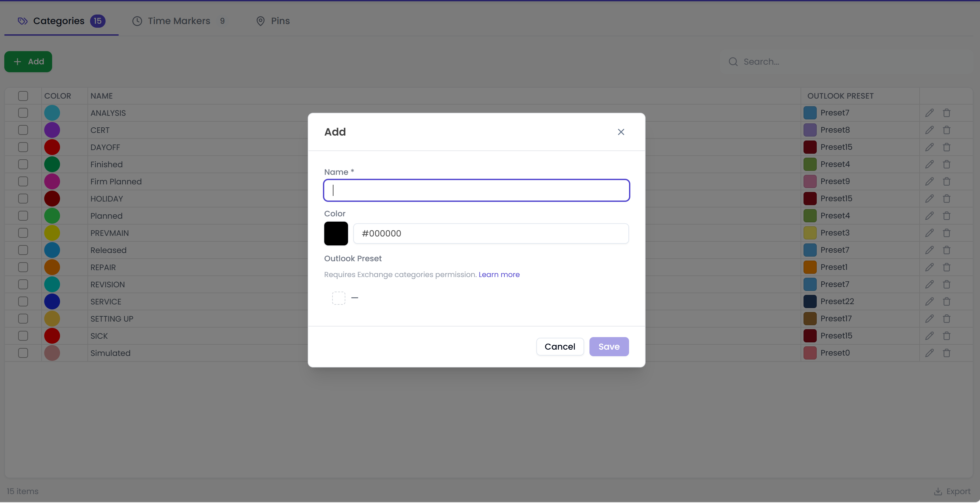Edit the ANALYSIS category with pencil icon
Viewport: 980px width, 503px height.
[929, 113]
